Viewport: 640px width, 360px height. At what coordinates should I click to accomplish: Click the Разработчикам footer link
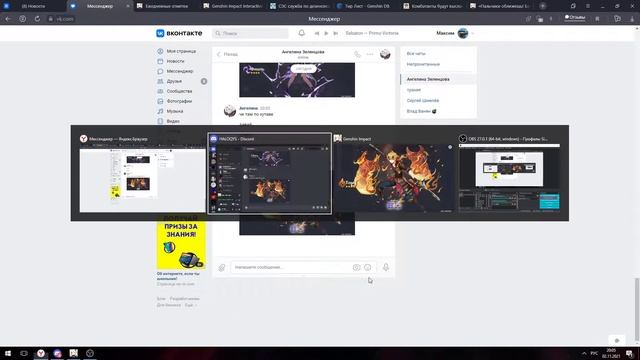[185, 299]
